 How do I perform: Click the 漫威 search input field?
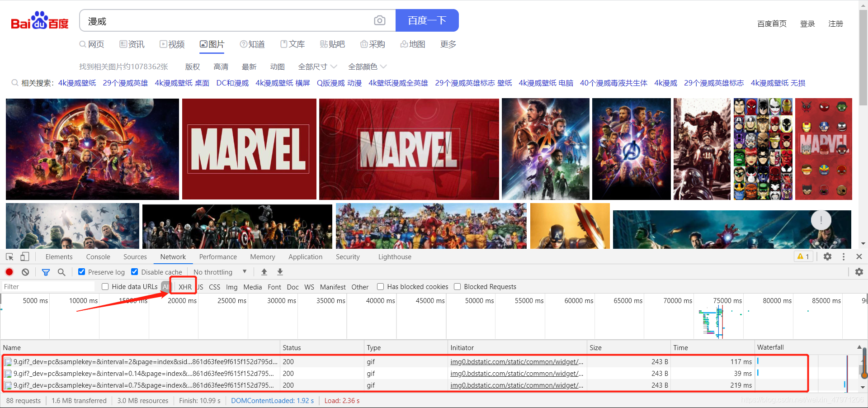[226, 21]
